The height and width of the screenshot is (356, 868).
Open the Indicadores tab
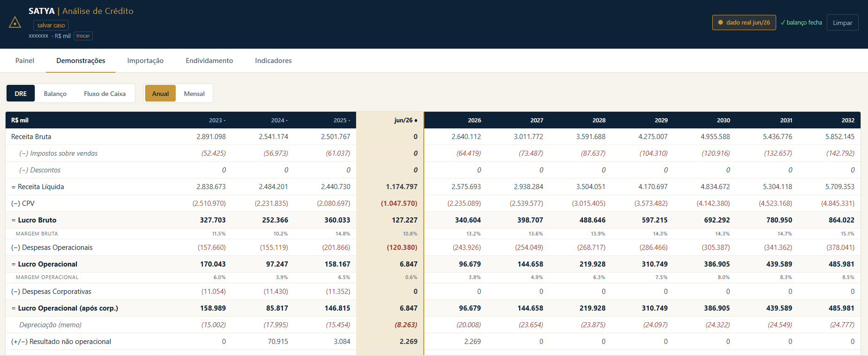(274, 61)
